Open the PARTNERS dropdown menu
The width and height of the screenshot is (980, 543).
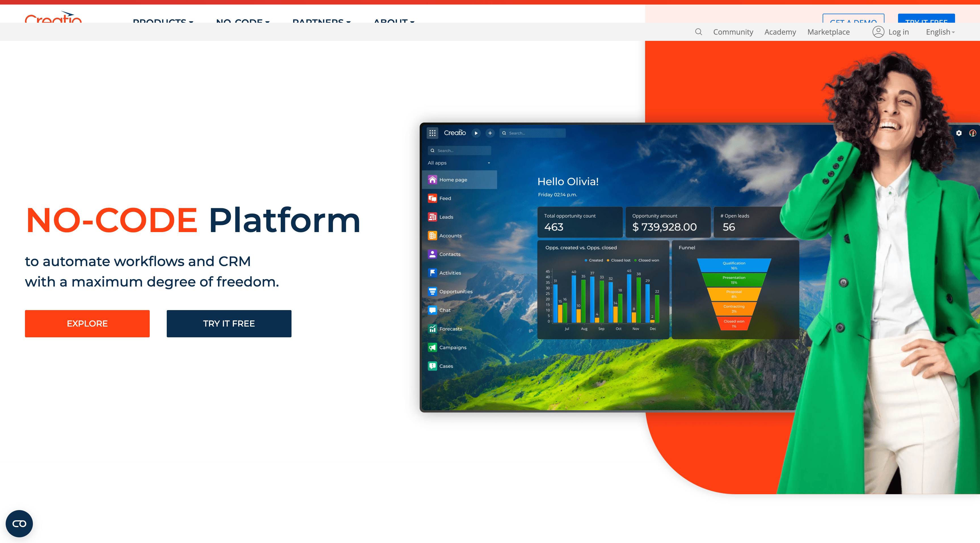[x=322, y=21]
